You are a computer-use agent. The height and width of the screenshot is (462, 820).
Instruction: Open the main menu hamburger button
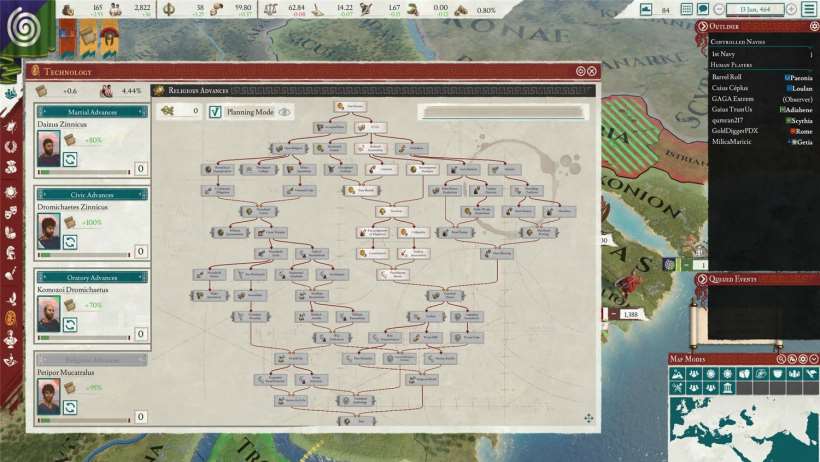coord(808,9)
